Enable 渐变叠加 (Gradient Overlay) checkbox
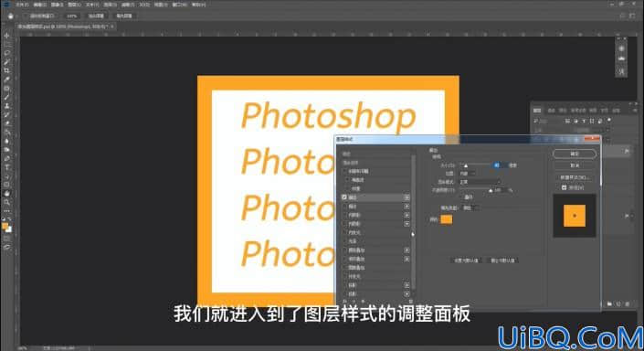 pos(344,259)
